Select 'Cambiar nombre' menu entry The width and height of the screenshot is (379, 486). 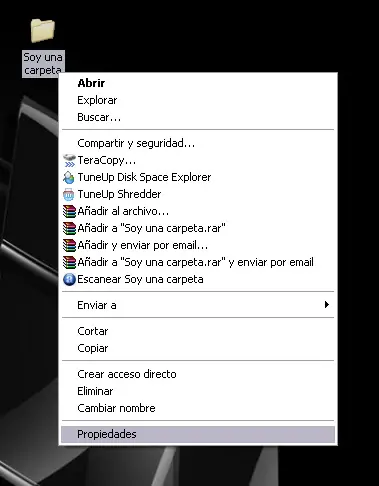coord(198,408)
